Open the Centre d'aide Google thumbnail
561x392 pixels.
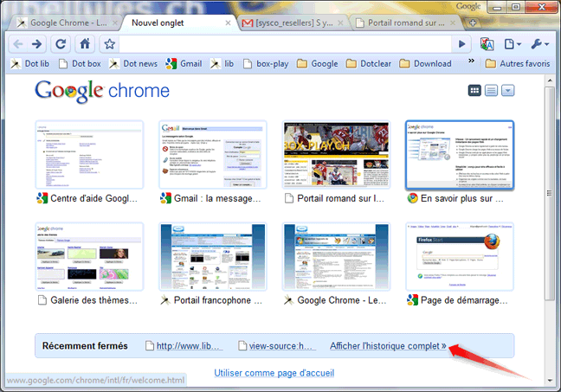click(89, 155)
